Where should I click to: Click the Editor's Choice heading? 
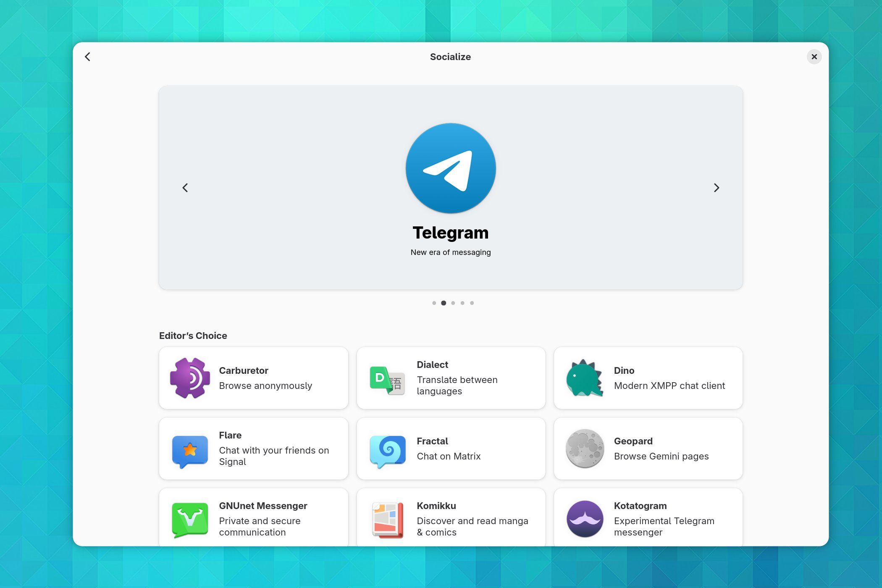pyautogui.click(x=193, y=336)
